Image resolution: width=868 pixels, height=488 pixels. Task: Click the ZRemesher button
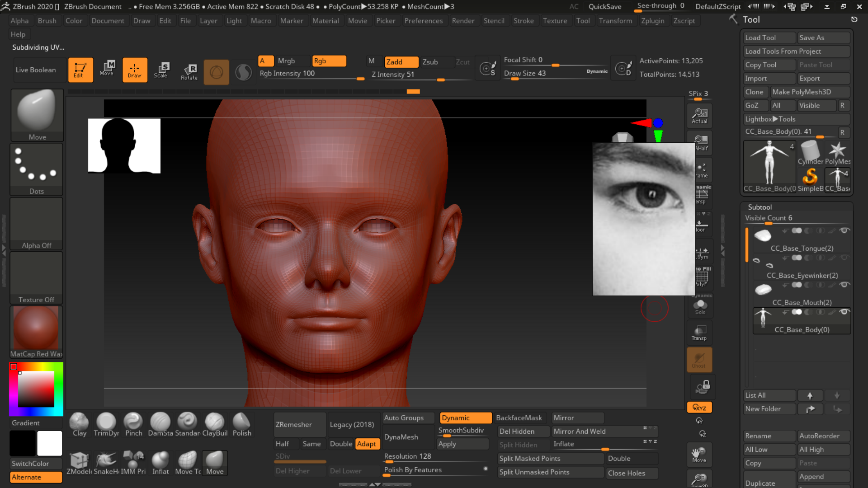coord(300,425)
